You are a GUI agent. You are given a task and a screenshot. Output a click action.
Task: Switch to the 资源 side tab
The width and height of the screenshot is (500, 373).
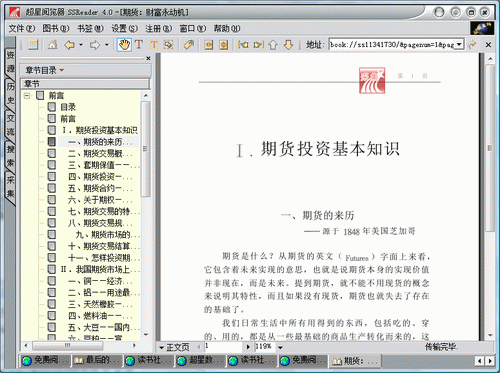pos(10,62)
